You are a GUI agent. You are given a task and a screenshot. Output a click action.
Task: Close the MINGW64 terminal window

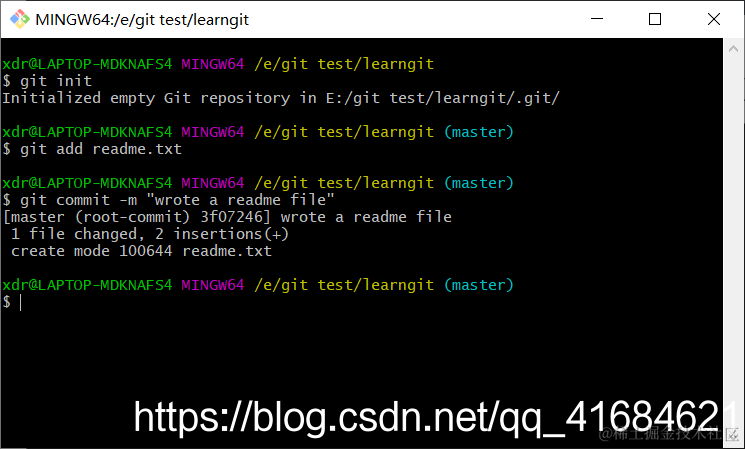point(714,19)
